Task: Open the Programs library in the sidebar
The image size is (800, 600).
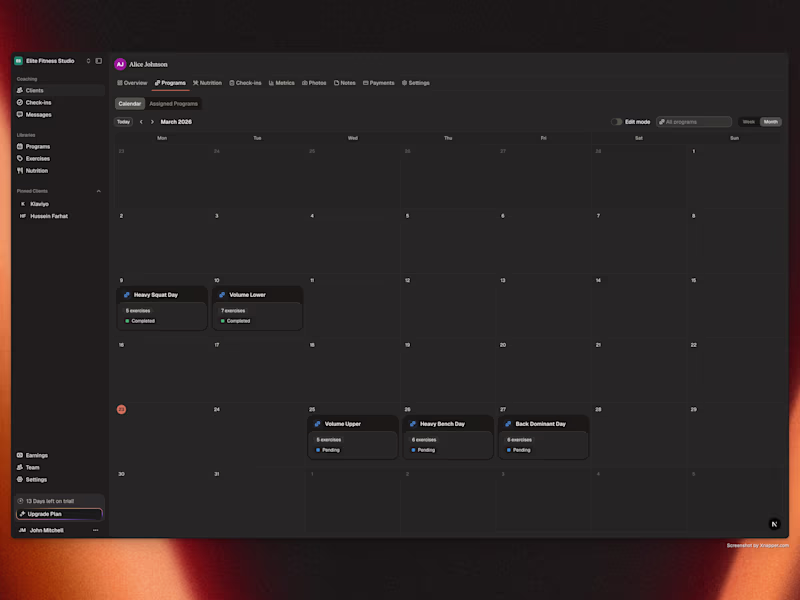Action: [x=38, y=146]
